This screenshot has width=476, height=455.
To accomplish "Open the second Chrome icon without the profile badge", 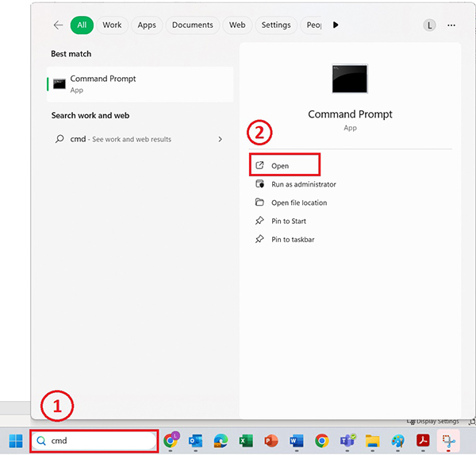I will [x=322, y=441].
